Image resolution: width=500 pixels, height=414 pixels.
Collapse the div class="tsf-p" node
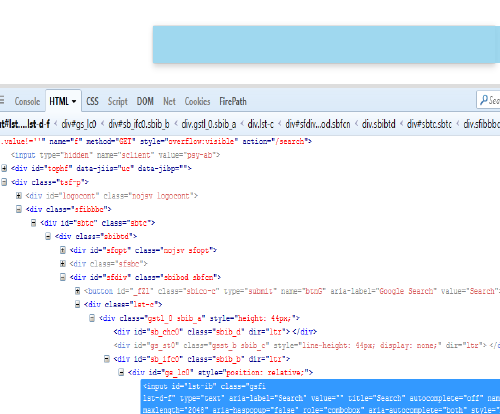[4, 182]
